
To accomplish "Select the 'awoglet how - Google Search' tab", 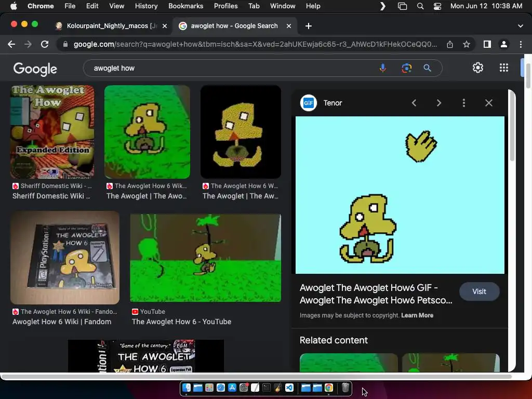I will [234, 26].
